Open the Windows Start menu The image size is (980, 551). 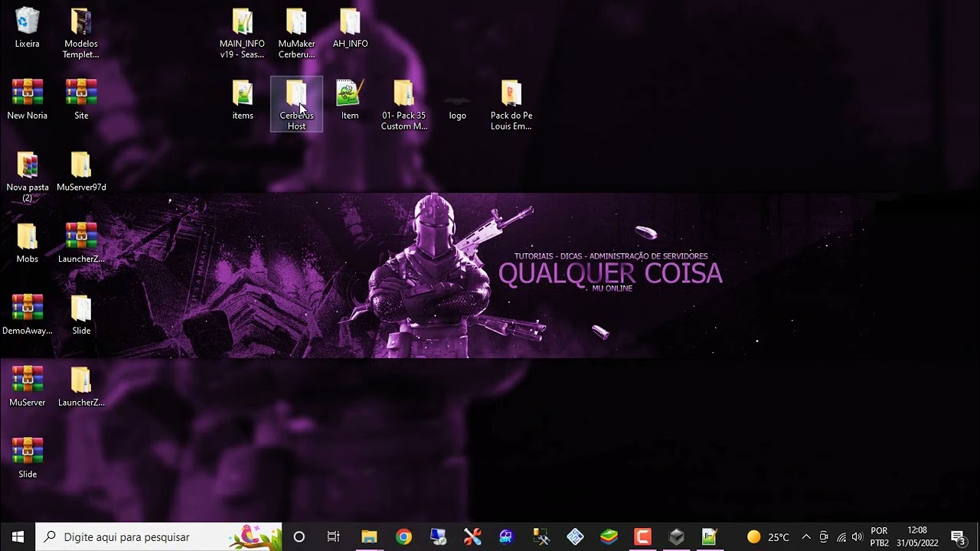pyautogui.click(x=18, y=536)
